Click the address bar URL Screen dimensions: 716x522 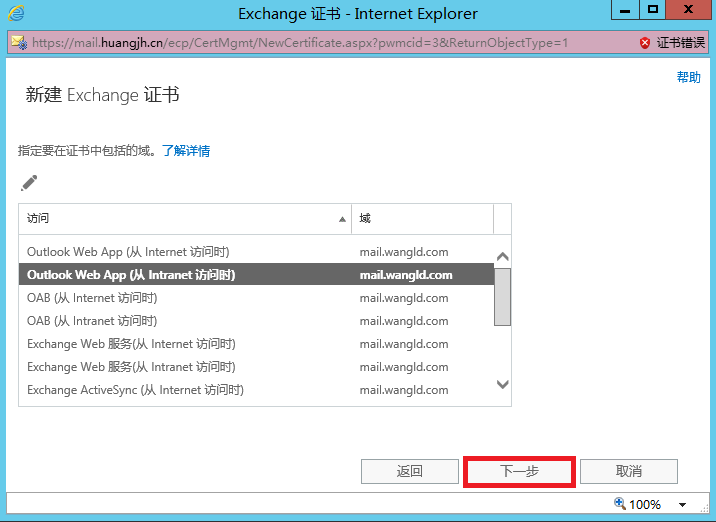(x=300, y=43)
